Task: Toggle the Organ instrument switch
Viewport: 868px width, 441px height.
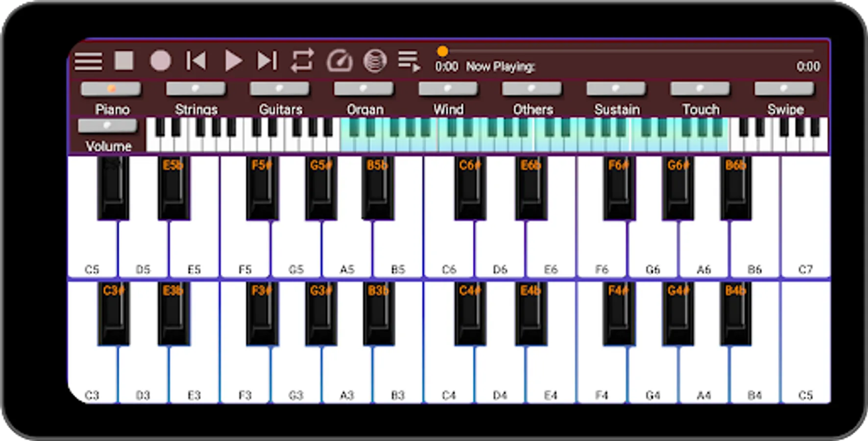Action: click(364, 89)
